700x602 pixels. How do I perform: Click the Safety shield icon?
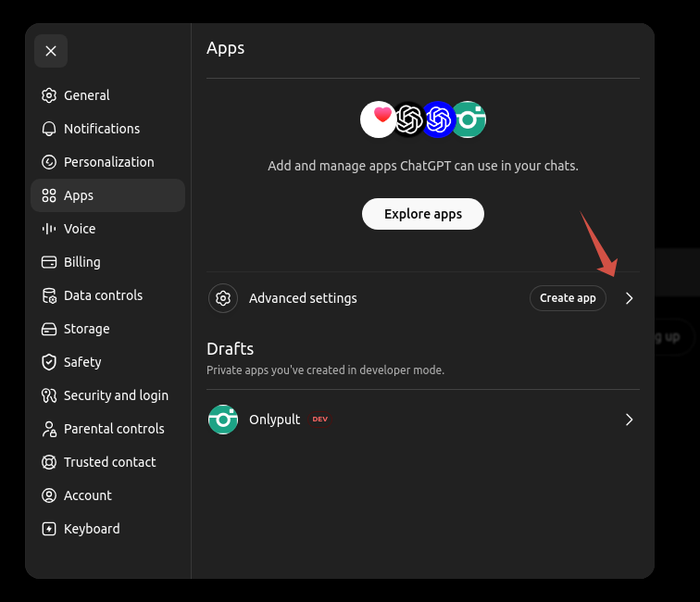(49, 362)
